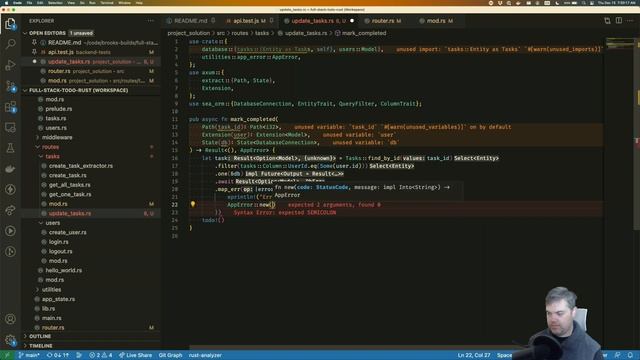
Task: Click mark_completed in the breadcrumb
Action: tap(364, 33)
